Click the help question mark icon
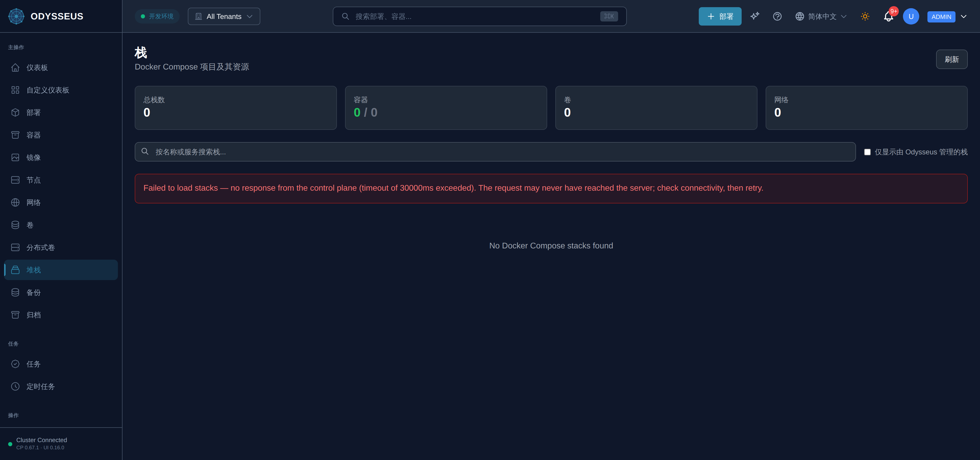This screenshot has height=460, width=980. click(x=777, y=16)
